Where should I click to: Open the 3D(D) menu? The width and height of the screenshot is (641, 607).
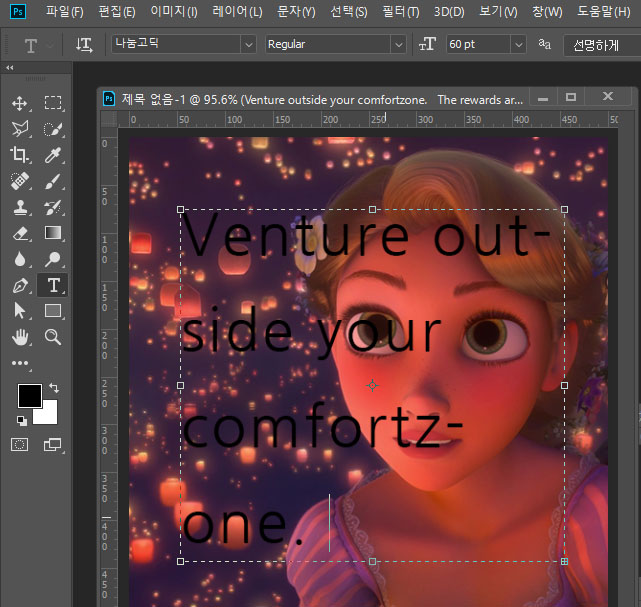point(449,11)
